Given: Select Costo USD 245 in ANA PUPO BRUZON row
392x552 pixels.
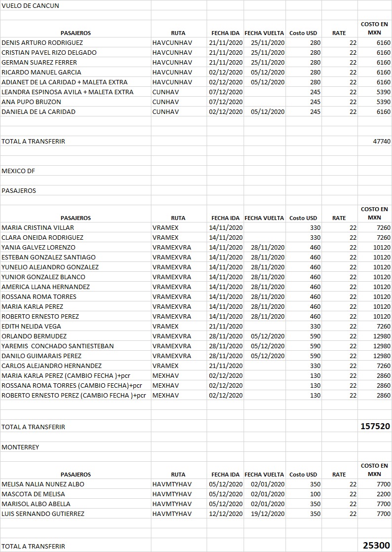Looking at the screenshot, I should click(x=304, y=102).
